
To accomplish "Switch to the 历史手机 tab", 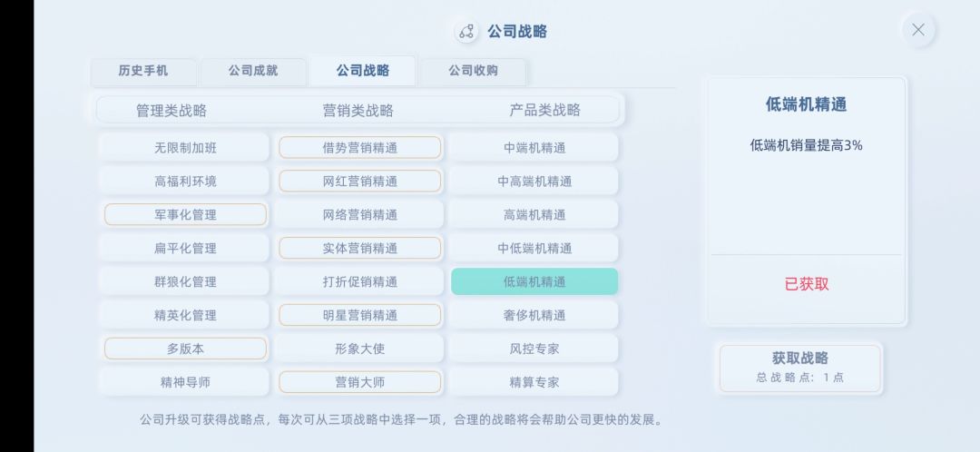I will (143, 71).
